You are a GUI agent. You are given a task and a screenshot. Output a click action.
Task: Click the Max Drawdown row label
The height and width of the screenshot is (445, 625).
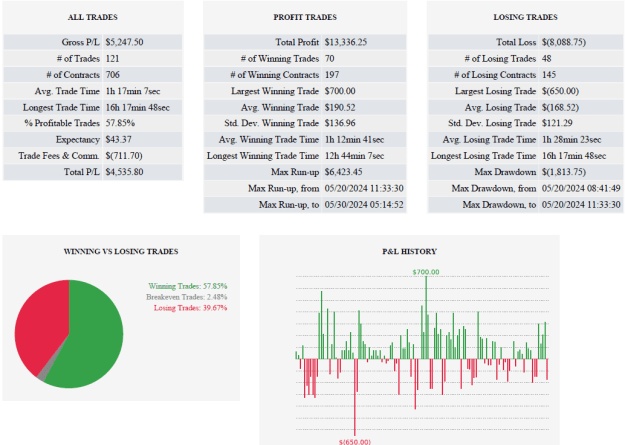click(x=505, y=172)
